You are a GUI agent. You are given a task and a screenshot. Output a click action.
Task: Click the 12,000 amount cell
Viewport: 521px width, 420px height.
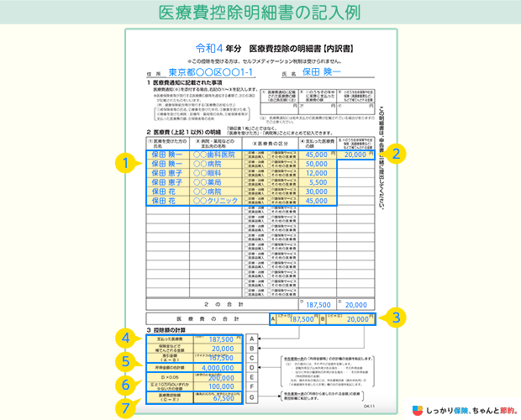point(317,173)
